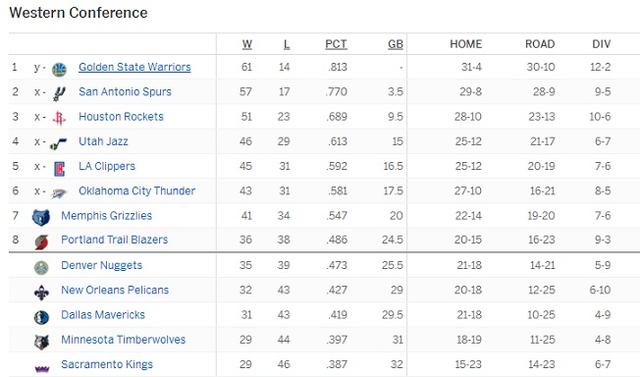Click the Golden State Warriors logo icon
The height and width of the screenshot is (377, 640).
coord(59,69)
